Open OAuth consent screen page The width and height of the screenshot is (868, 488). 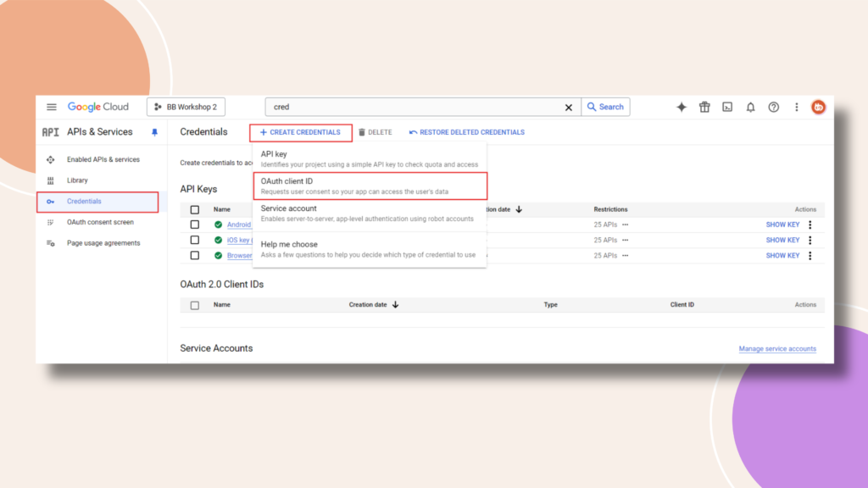100,223
